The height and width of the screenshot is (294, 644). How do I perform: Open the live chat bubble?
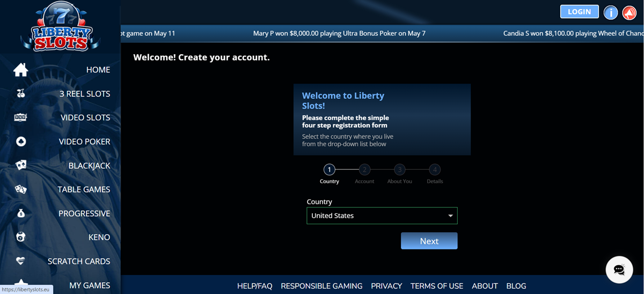pos(619,269)
